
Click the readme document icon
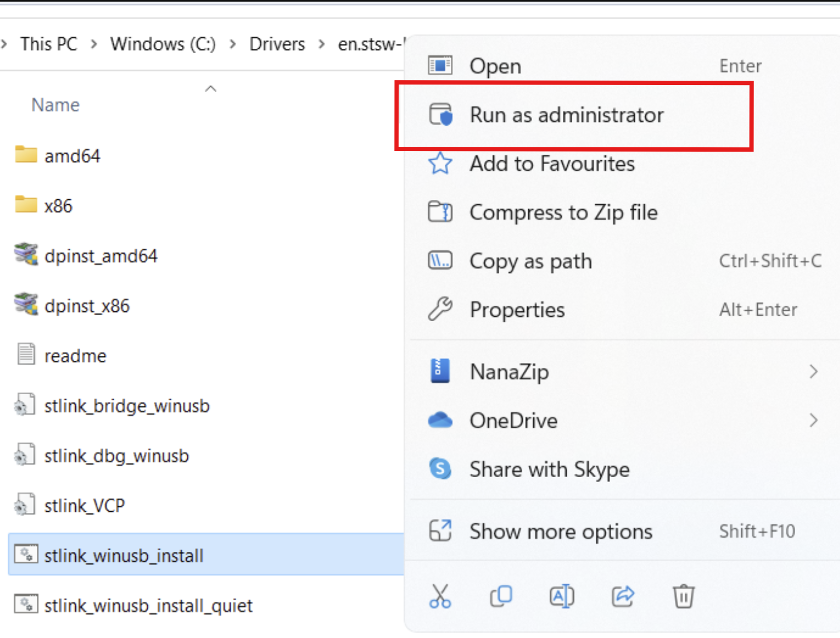[x=26, y=354]
